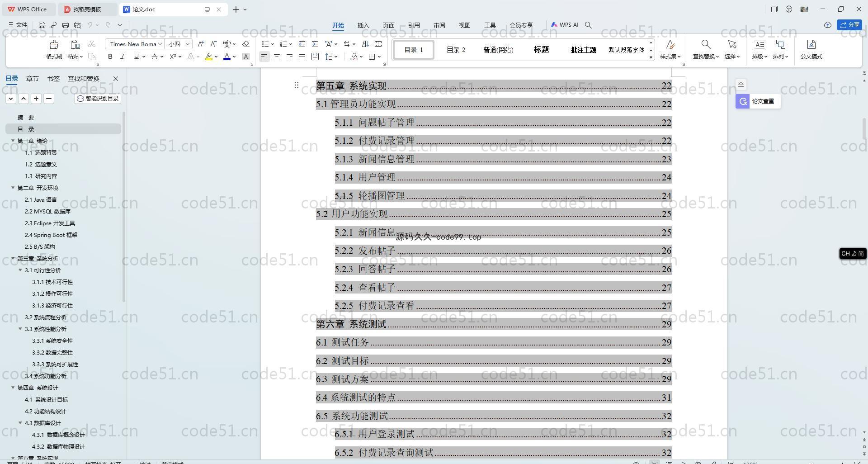868x464 pixels.
Task: Toggle Underline formatting
Action: coord(136,57)
